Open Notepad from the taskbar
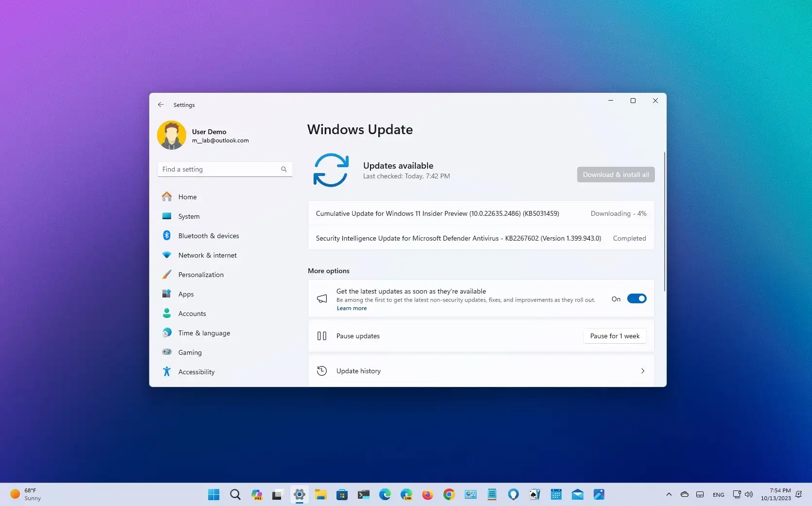Image resolution: width=812 pixels, height=506 pixels. point(492,494)
